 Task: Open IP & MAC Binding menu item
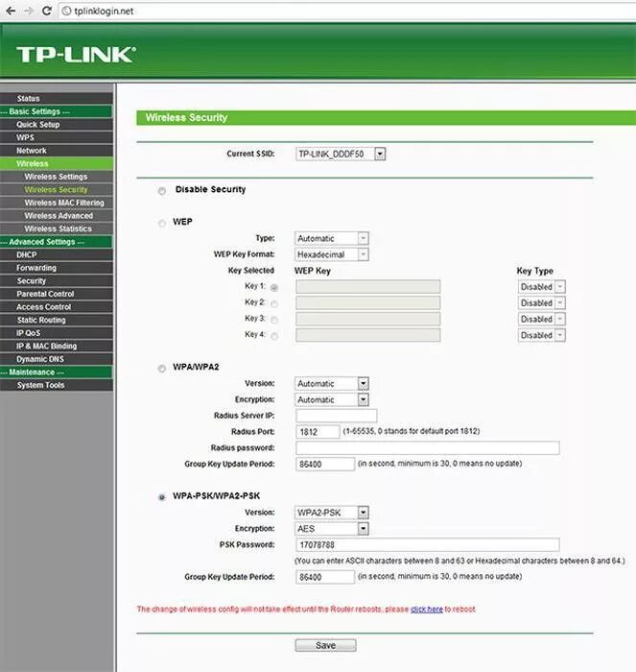point(57,347)
